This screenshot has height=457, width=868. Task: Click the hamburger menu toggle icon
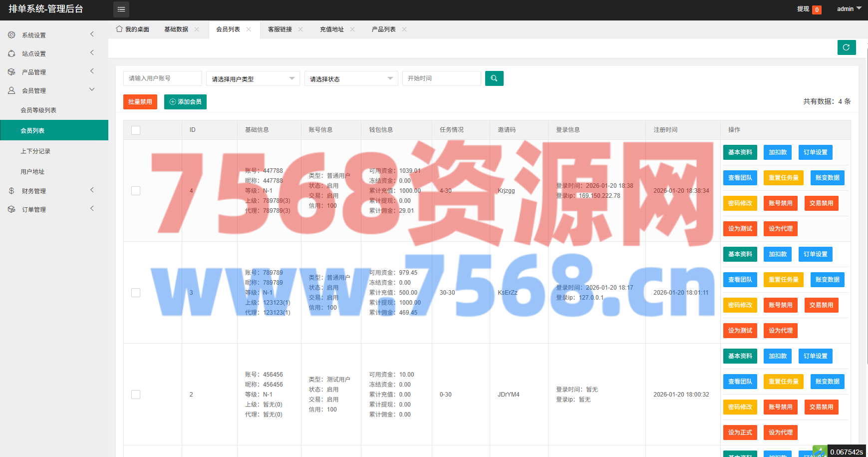[x=121, y=9]
